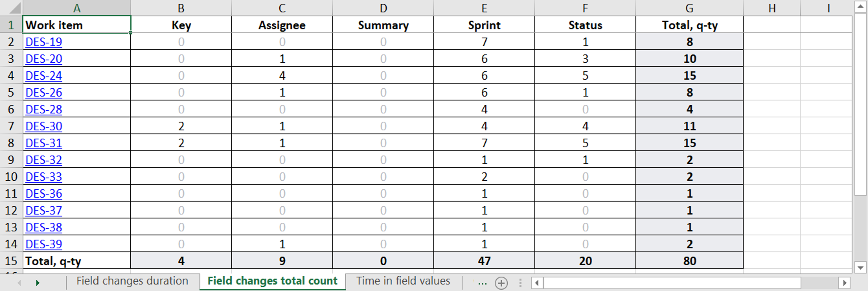Image resolution: width=868 pixels, height=291 pixels.
Task: Open the DES-30 hyperlink
Action: pos(43,126)
